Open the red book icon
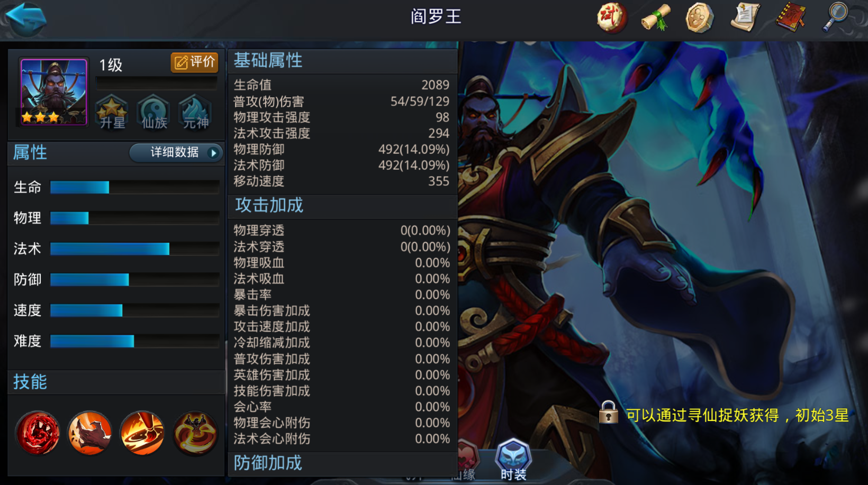Screen dimensions: 868x485 [x=791, y=17]
